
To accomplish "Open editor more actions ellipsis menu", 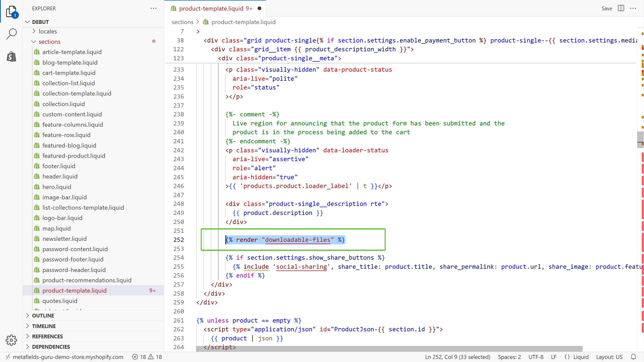I will tap(633, 8).
